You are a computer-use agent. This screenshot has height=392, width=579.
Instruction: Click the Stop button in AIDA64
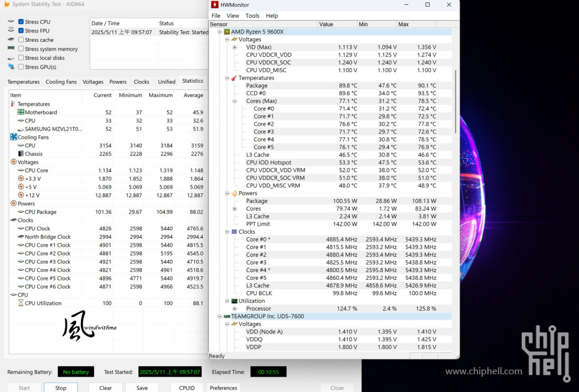click(60, 387)
